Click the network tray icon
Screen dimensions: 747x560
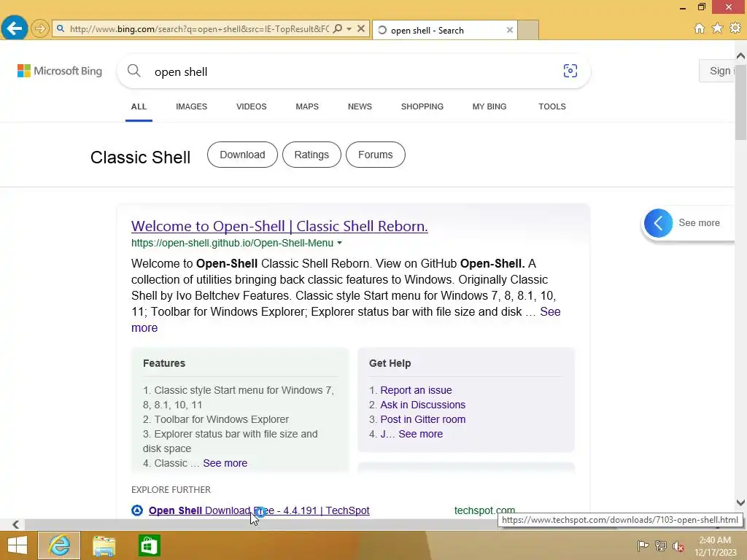coord(661,545)
